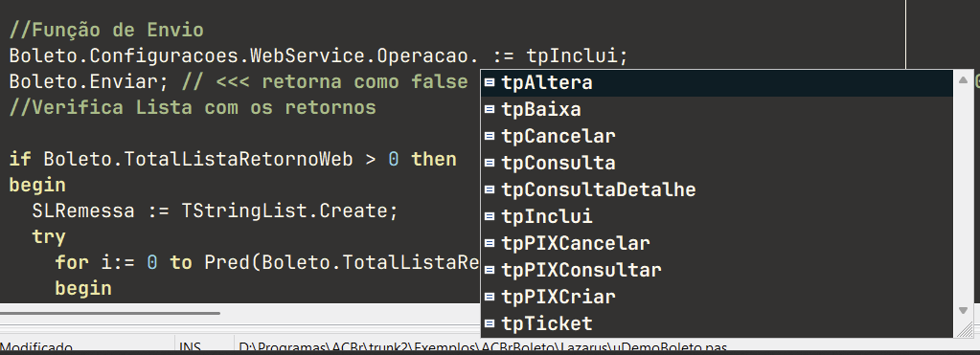The image size is (980, 355).
Task: Click the completion list scroll-down arrow
Action: point(963,310)
